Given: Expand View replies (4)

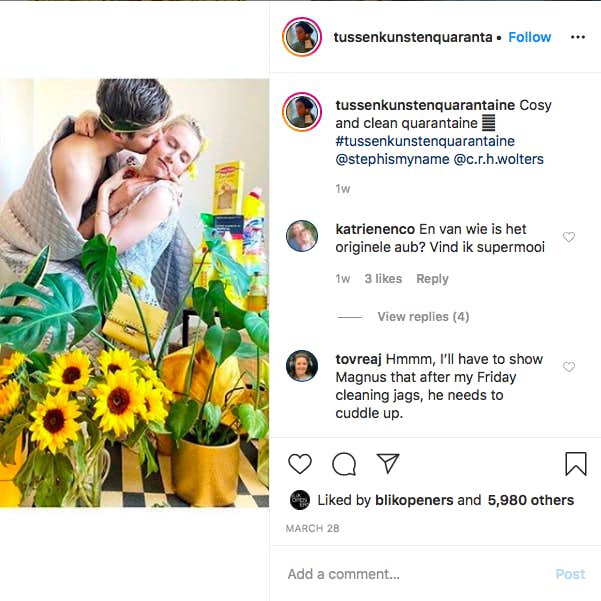Looking at the screenshot, I should pos(423,317).
